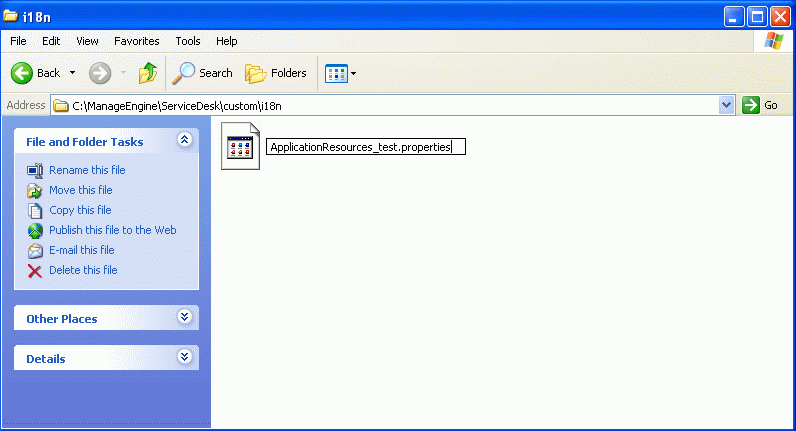The width and height of the screenshot is (796, 431).
Task: Click the Windows flag logo
Action: pos(774,41)
